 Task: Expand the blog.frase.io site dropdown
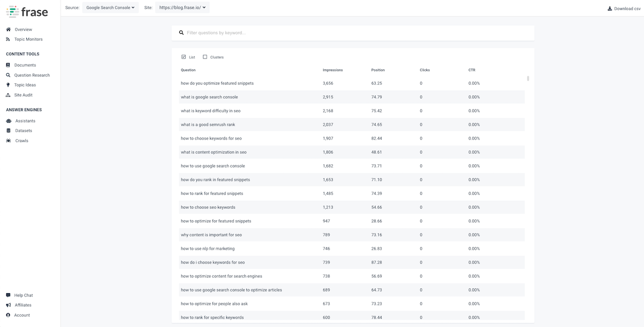click(182, 8)
